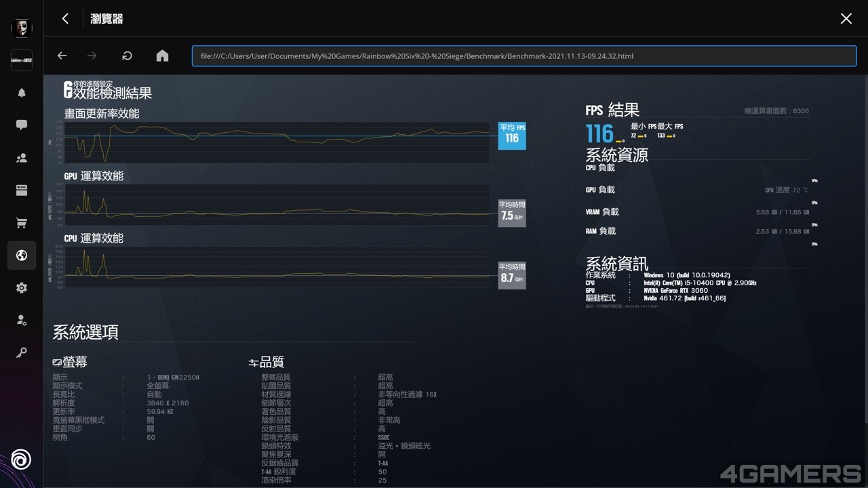This screenshot has height=488, width=868.
Task: Click the blue average FPS 116 badge
Action: (x=512, y=136)
